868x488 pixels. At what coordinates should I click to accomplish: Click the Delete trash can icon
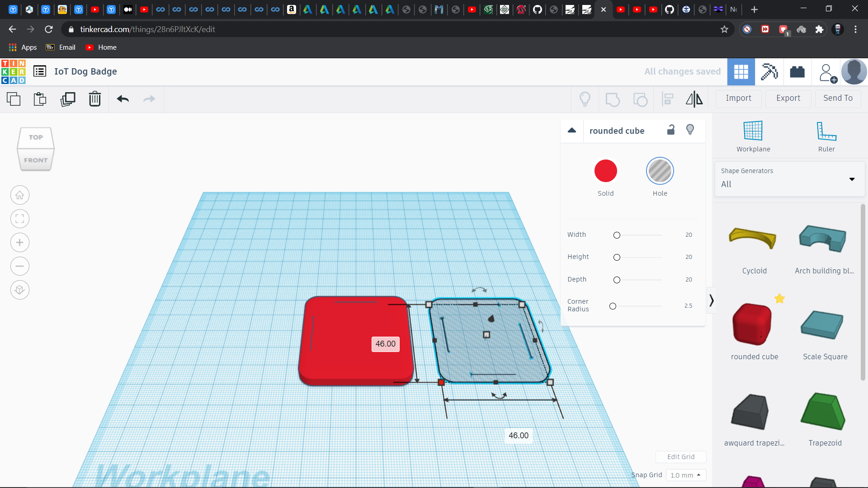coord(95,99)
